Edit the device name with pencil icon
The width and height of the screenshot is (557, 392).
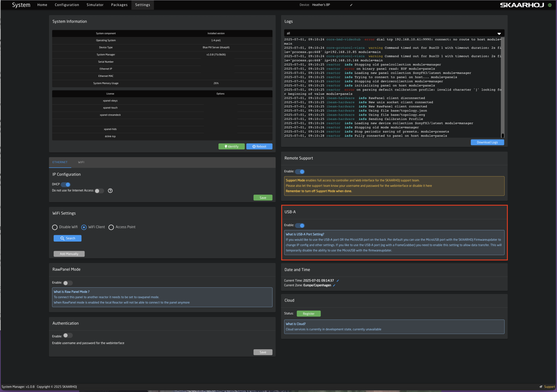(x=351, y=5)
